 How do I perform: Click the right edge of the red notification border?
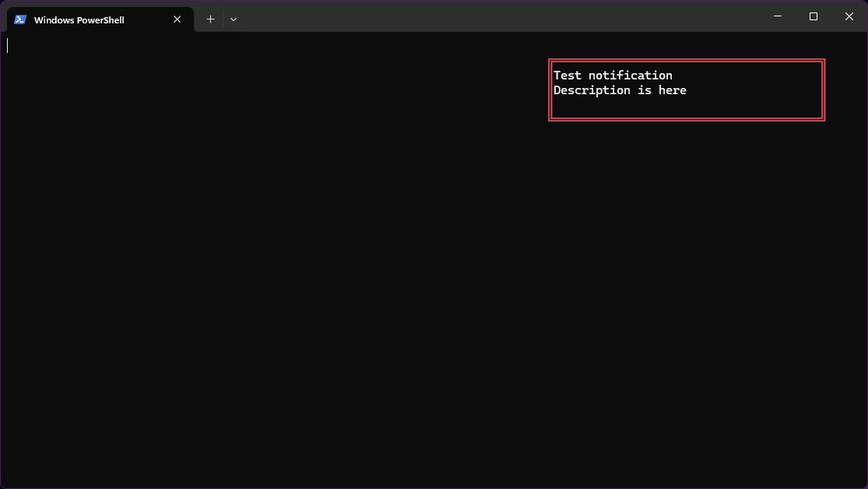823,90
